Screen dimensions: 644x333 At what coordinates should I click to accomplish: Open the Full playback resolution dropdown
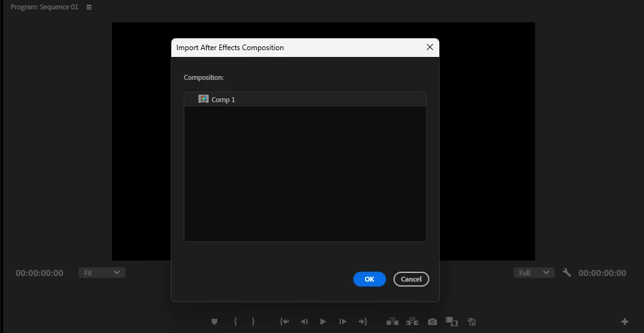[x=534, y=272]
